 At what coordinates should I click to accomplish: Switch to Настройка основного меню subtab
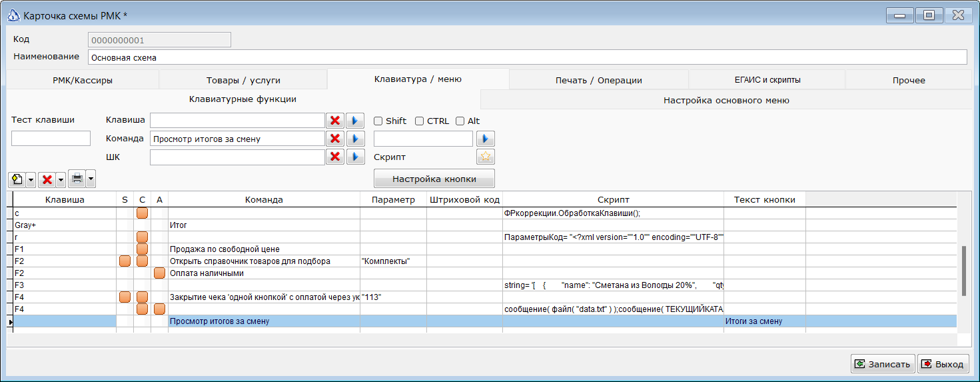(726, 101)
